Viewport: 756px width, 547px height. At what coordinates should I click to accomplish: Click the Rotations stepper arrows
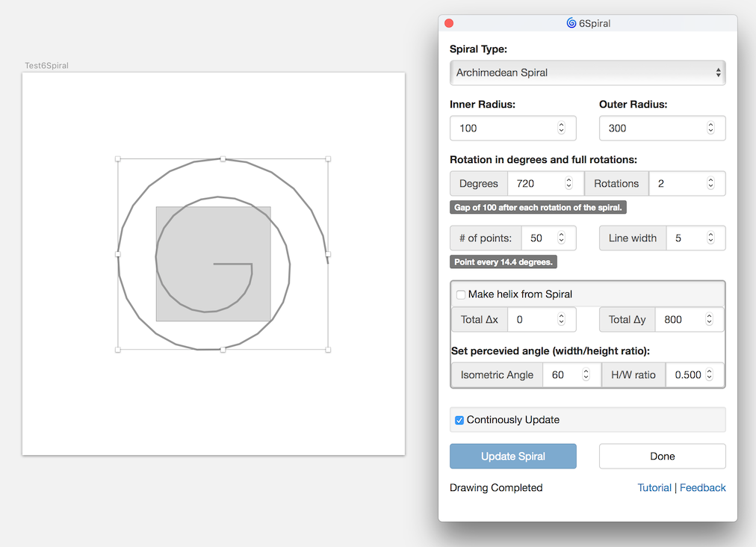[x=710, y=184]
